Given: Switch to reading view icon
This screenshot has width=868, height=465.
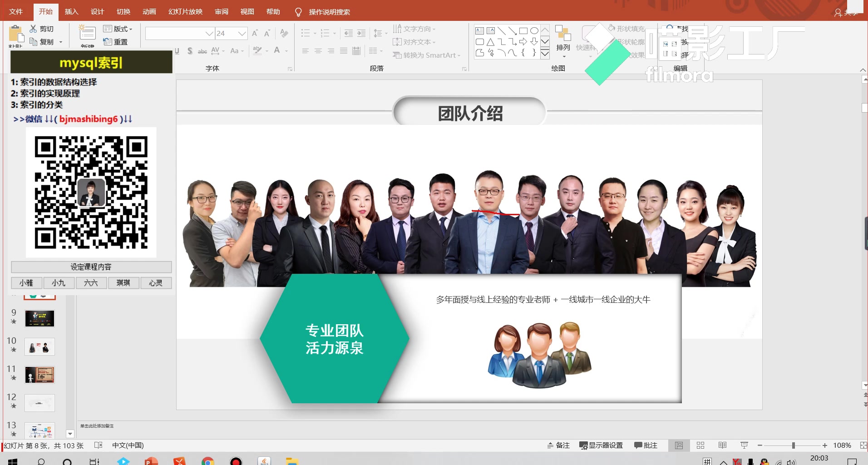Looking at the screenshot, I should (x=722, y=445).
